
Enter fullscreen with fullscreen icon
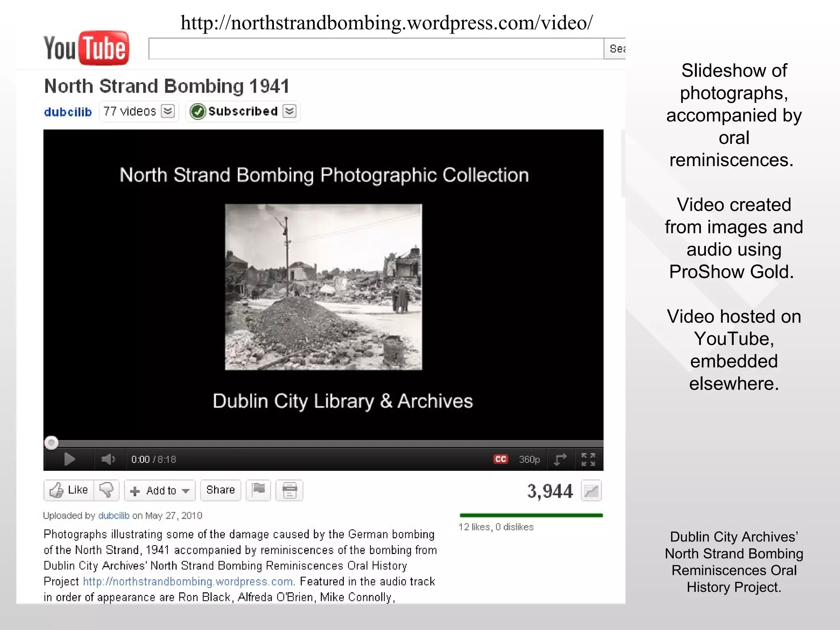coord(588,459)
